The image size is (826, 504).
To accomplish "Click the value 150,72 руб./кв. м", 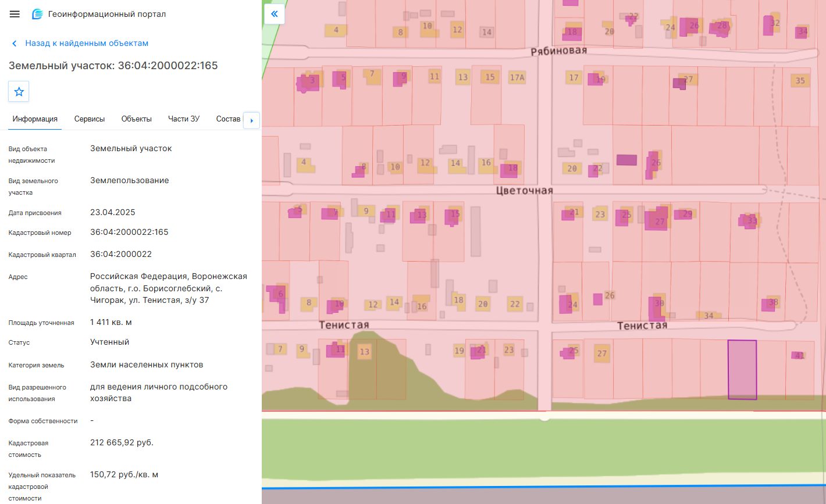I will 124,474.
